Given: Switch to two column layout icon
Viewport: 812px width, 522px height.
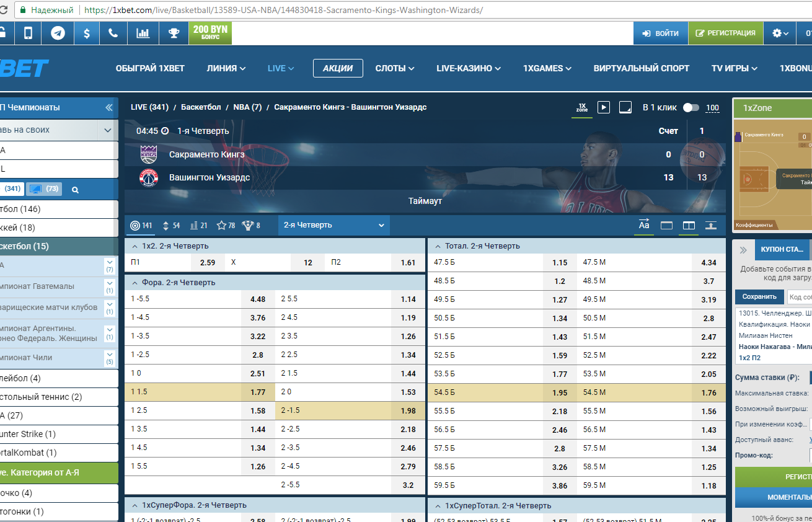Looking at the screenshot, I should pos(689,226).
